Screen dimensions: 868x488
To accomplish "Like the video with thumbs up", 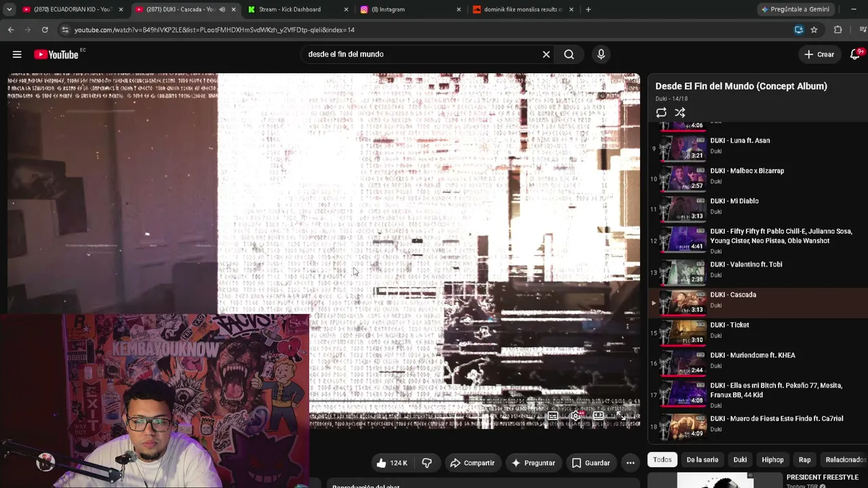I will pyautogui.click(x=391, y=463).
